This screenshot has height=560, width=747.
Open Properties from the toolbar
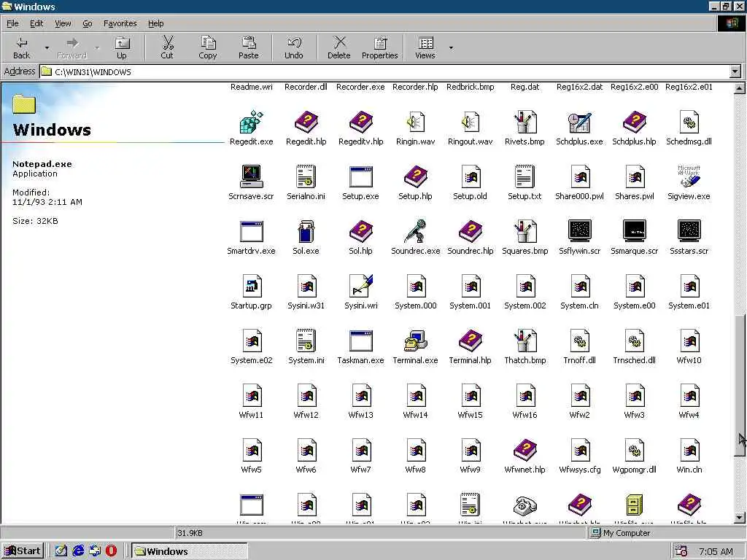click(379, 47)
